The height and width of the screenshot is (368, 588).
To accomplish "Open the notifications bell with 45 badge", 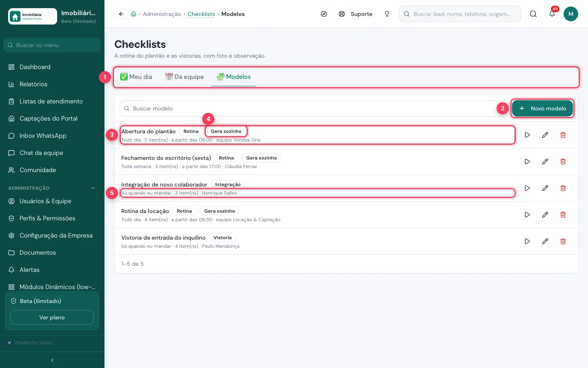I will click(x=552, y=14).
